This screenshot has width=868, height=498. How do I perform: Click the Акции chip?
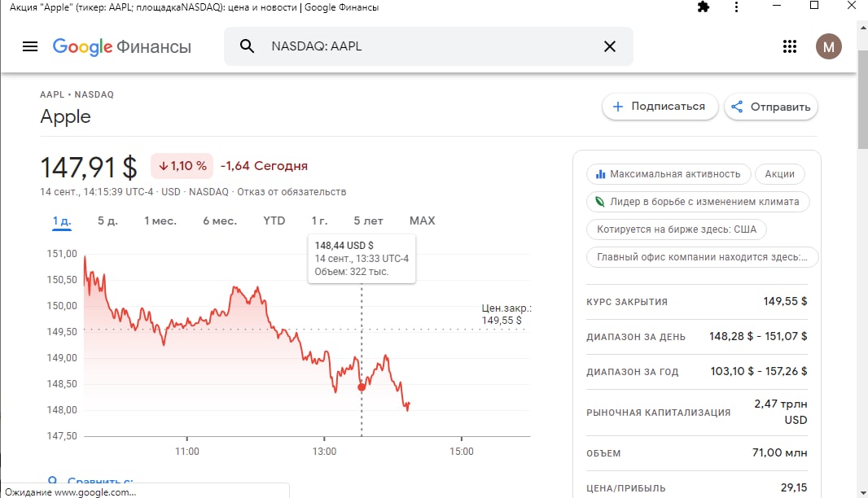(x=779, y=174)
